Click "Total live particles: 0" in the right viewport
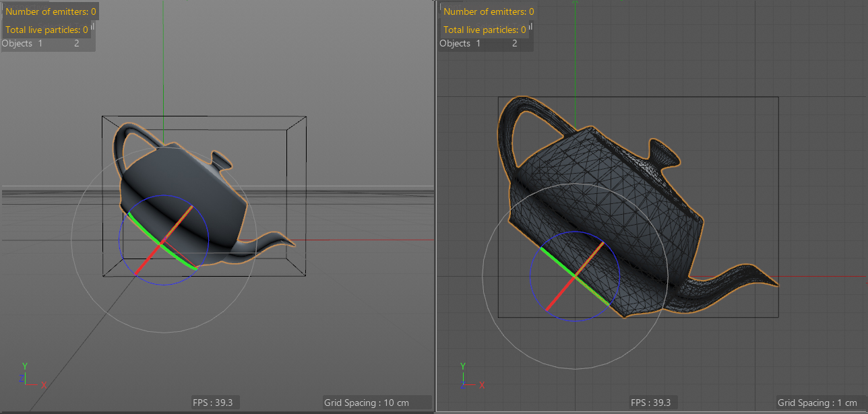Image resolution: width=868 pixels, height=414 pixels. point(485,30)
